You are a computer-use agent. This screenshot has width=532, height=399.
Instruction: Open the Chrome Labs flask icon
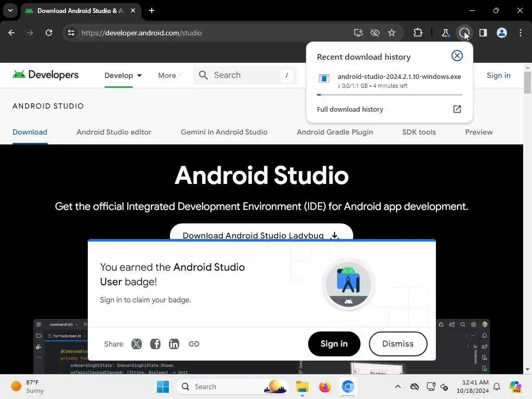pos(445,33)
